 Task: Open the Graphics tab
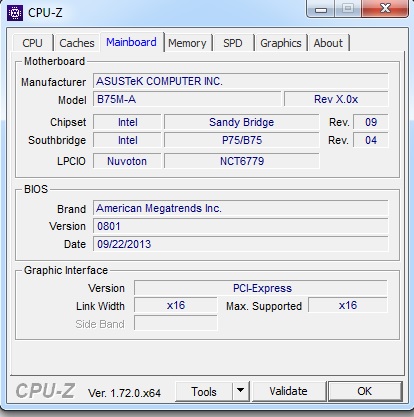[281, 43]
